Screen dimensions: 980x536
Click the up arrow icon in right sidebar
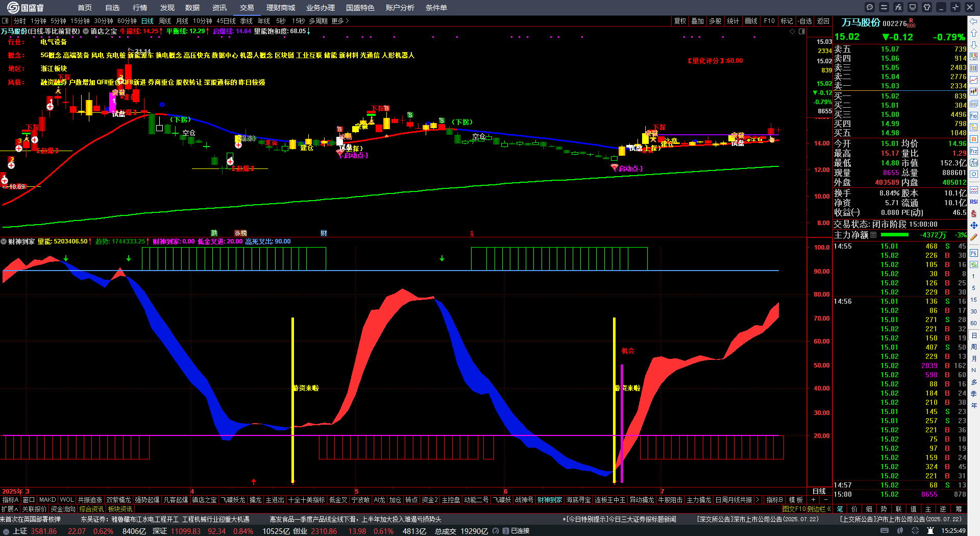[974, 33]
